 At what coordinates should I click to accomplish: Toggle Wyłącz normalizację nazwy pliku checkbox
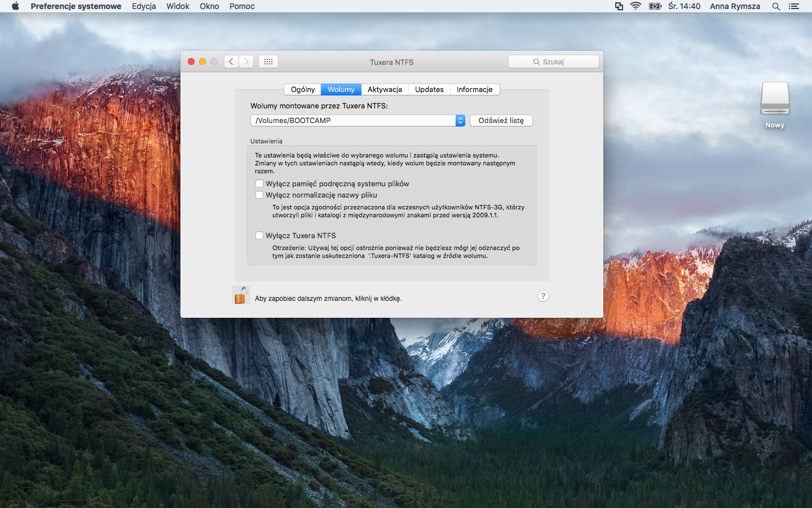point(259,195)
